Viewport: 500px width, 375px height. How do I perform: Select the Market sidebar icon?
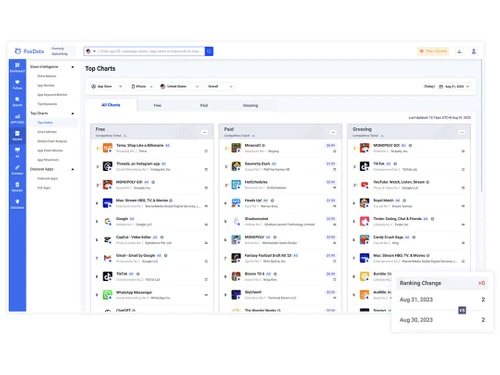coord(17,135)
